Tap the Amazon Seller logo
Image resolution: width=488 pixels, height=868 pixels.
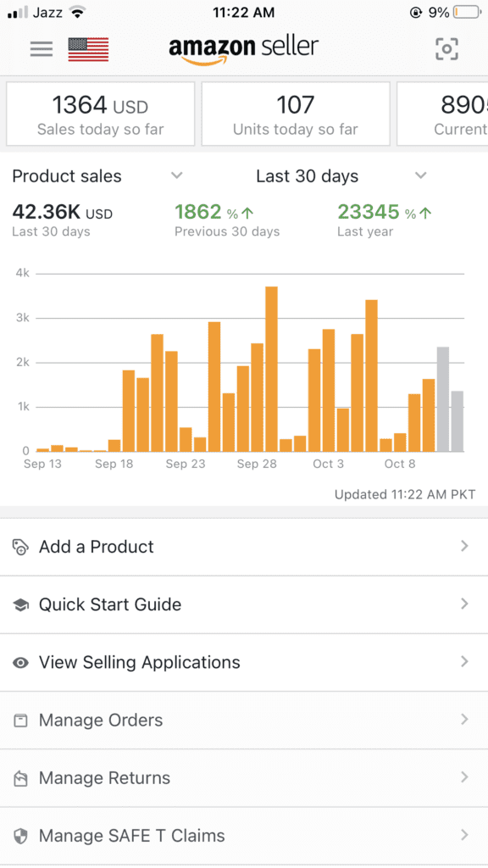click(244, 50)
